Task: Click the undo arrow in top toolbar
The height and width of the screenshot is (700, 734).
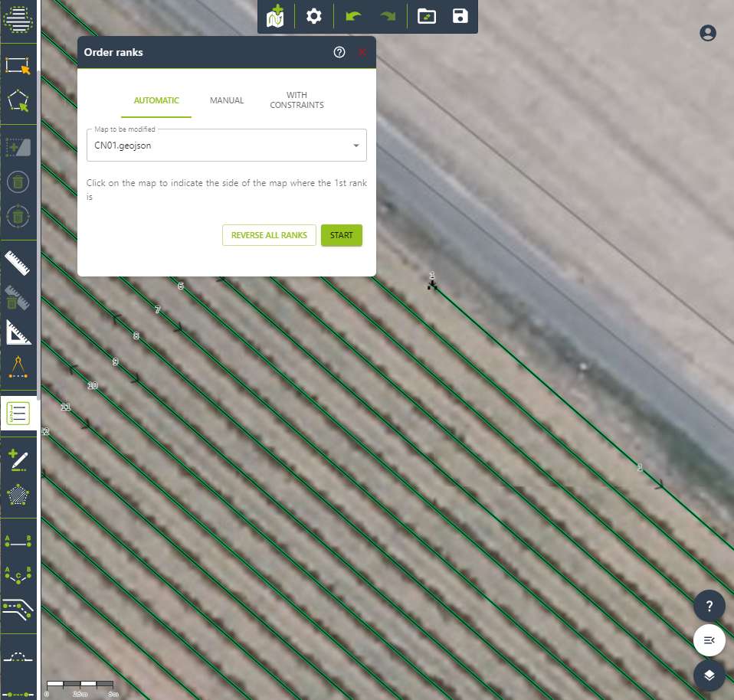Action: pos(353,16)
